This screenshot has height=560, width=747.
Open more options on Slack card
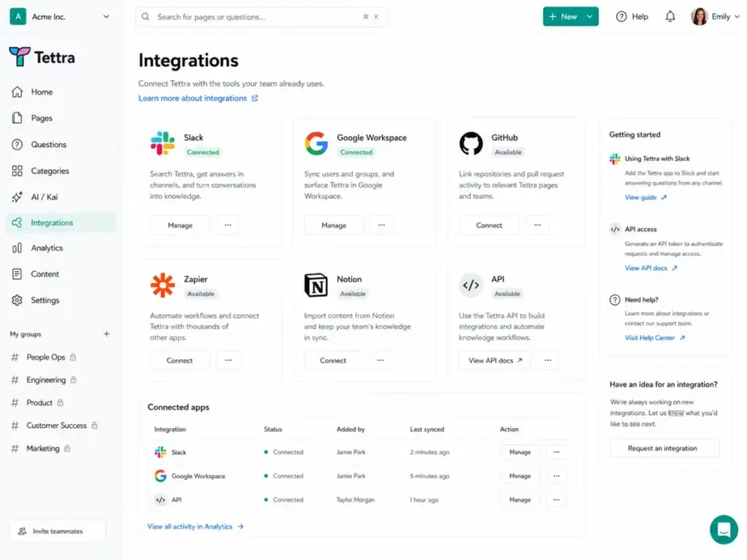click(228, 225)
